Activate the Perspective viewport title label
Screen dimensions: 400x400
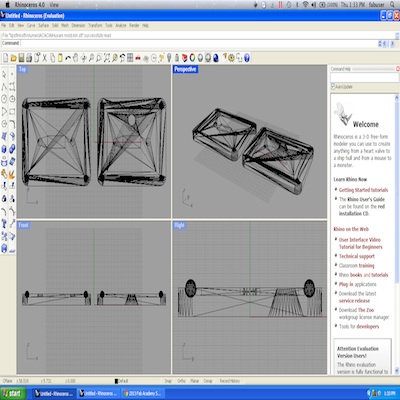pos(185,69)
